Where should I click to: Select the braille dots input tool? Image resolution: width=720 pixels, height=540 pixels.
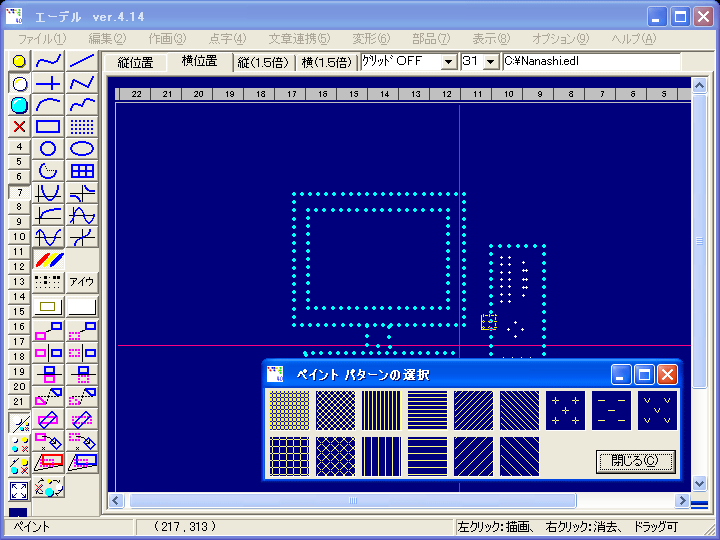pyautogui.click(x=48, y=281)
